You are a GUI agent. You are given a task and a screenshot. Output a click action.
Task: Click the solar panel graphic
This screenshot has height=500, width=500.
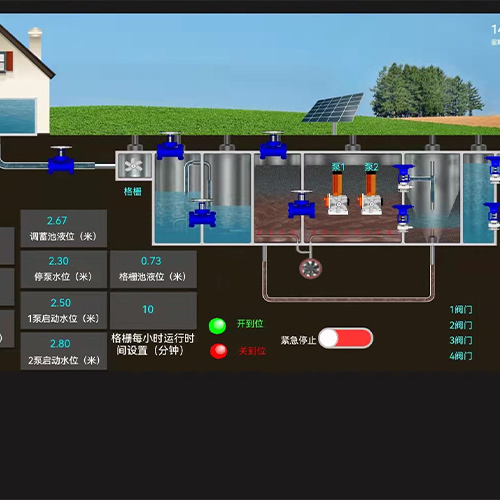click(333, 109)
